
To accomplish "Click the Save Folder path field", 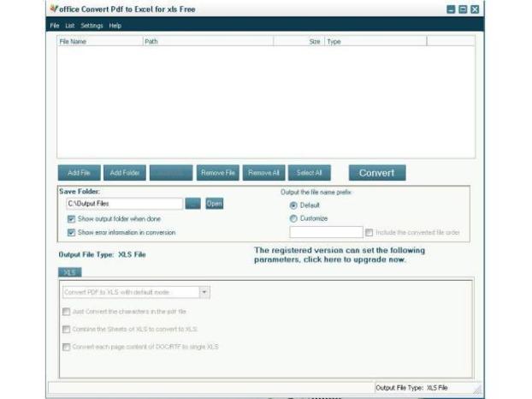I will (x=125, y=204).
